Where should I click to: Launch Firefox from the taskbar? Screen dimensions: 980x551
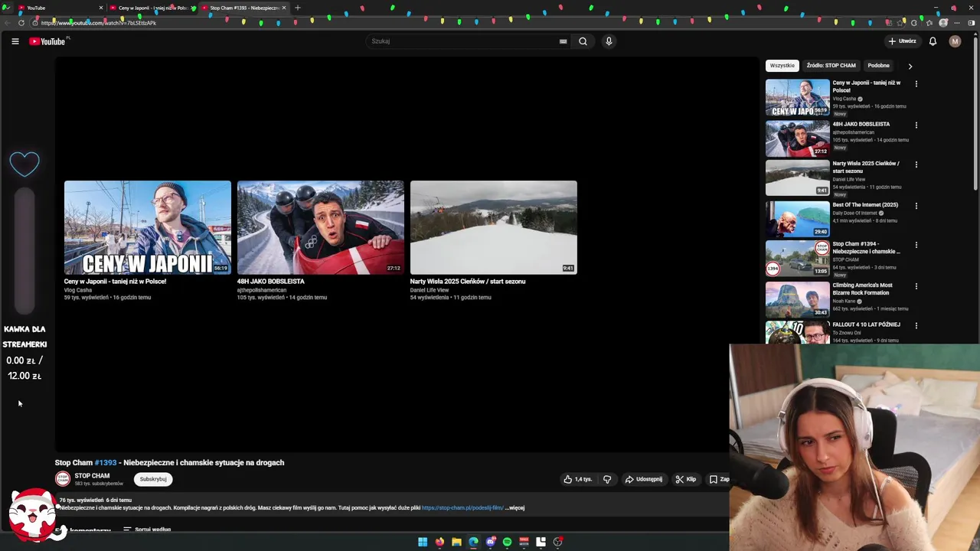(439, 542)
